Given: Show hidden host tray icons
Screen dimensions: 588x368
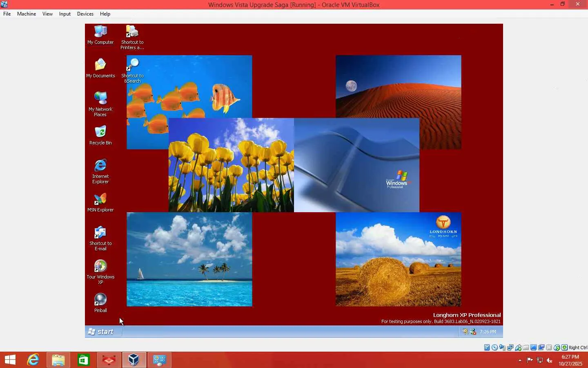Looking at the screenshot, I should coord(520,360).
